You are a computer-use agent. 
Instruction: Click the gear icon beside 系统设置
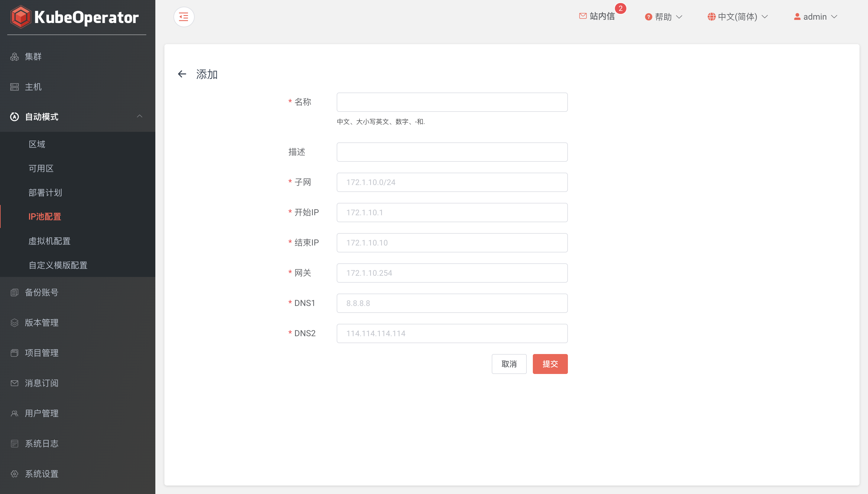[x=14, y=473]
